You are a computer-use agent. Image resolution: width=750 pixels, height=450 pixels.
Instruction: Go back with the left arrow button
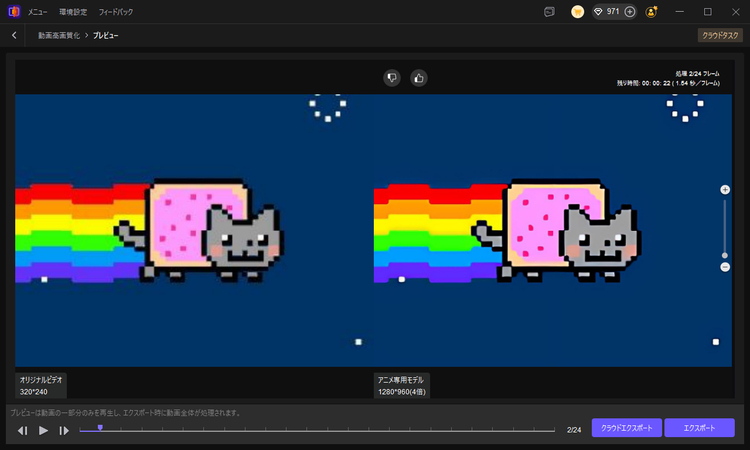(14, 35)
